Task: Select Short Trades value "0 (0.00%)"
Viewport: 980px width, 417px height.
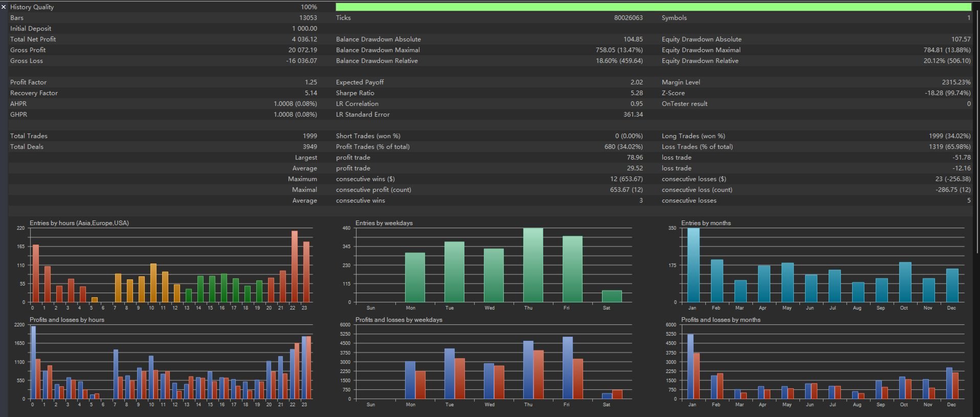Action: coord(629,136)
